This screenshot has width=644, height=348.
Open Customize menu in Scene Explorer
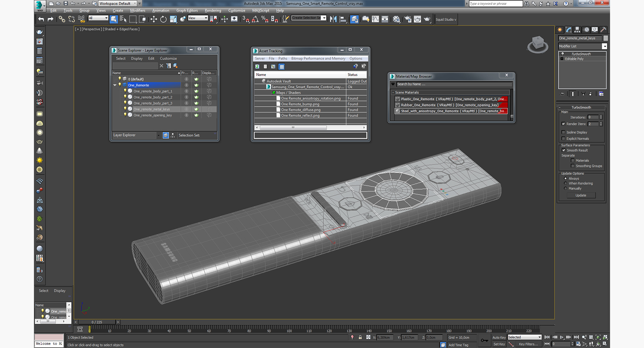pyautogui.click(x=168, y=58)
